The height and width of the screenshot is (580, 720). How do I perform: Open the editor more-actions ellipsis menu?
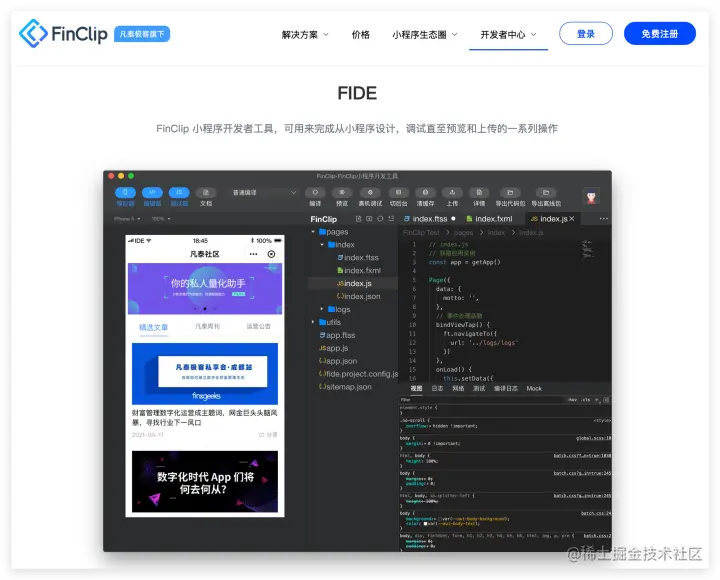(603, 219)
